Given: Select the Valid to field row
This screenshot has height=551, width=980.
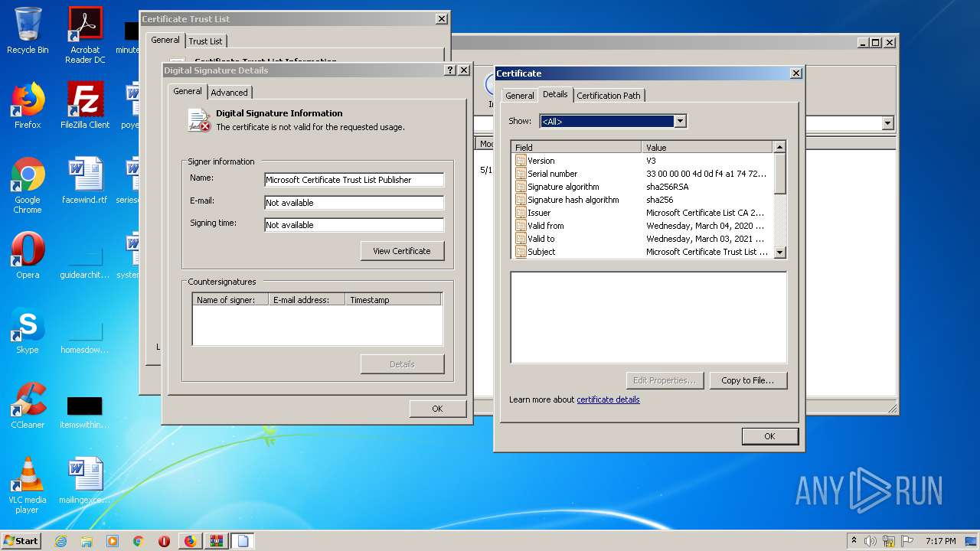Looking at the screenshot, I should [x=643, y=239].
